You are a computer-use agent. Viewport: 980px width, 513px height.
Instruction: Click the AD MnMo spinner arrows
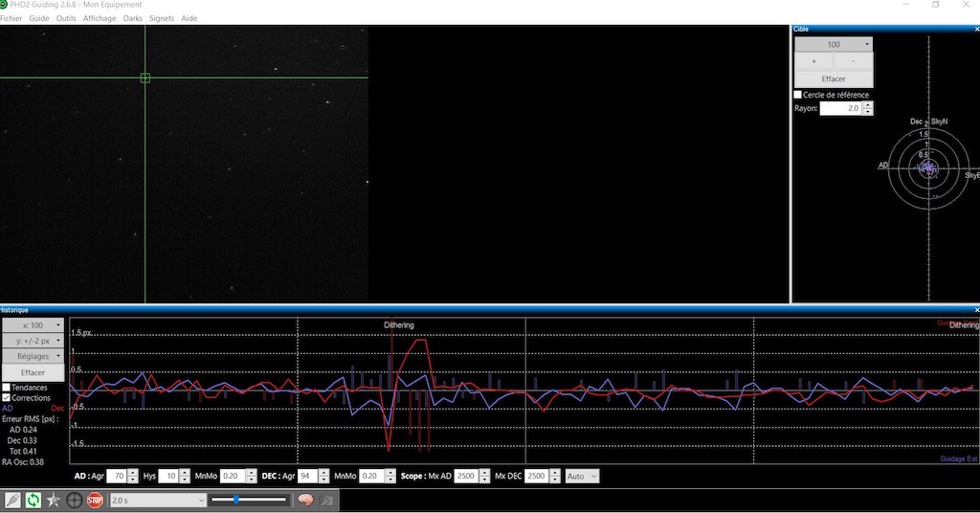click(x=251, y=476)
